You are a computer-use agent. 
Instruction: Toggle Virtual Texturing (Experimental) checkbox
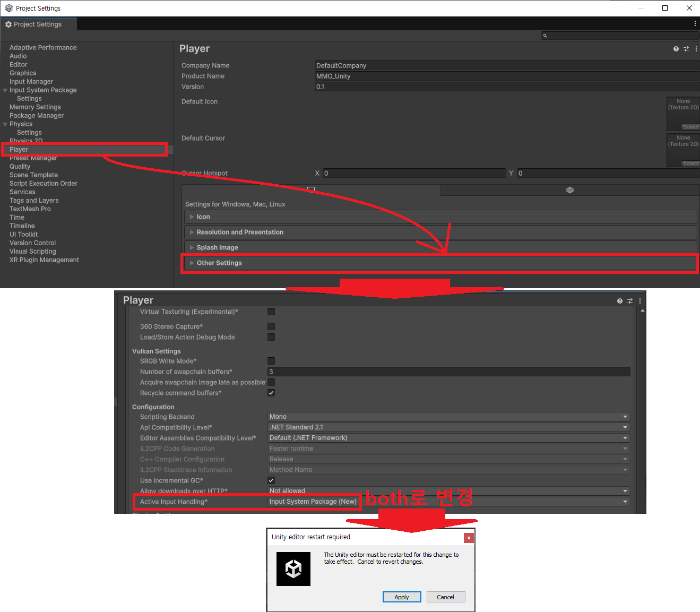point(271,312)
